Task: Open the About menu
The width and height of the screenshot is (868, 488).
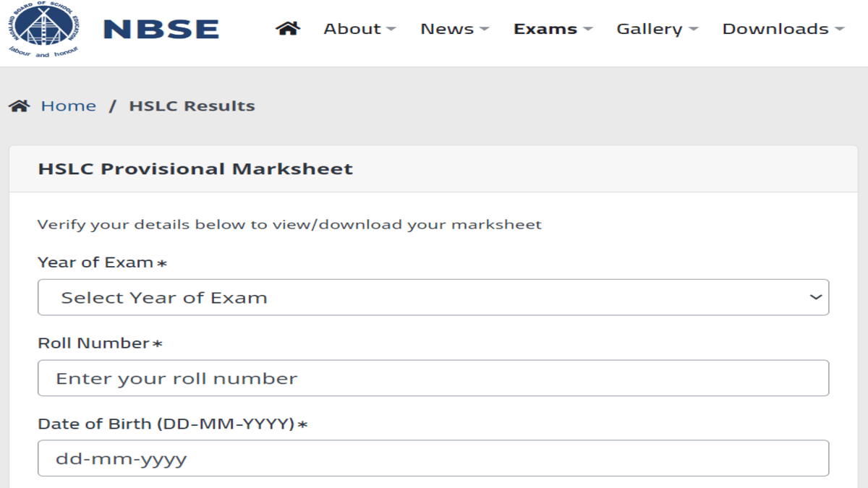Action: click(359, 29)
